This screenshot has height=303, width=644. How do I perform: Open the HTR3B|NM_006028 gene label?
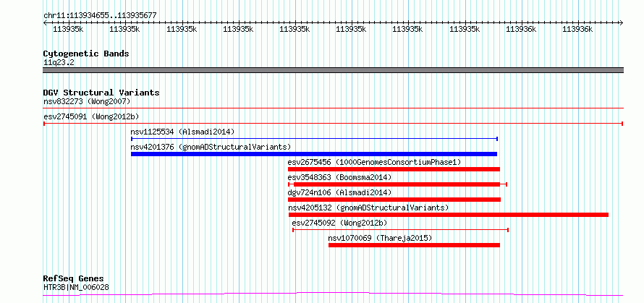click(x=76, y=287)
